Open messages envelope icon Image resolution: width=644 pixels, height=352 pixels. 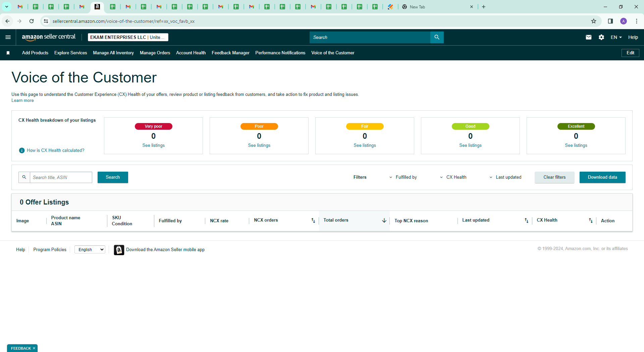coord(588,37)
